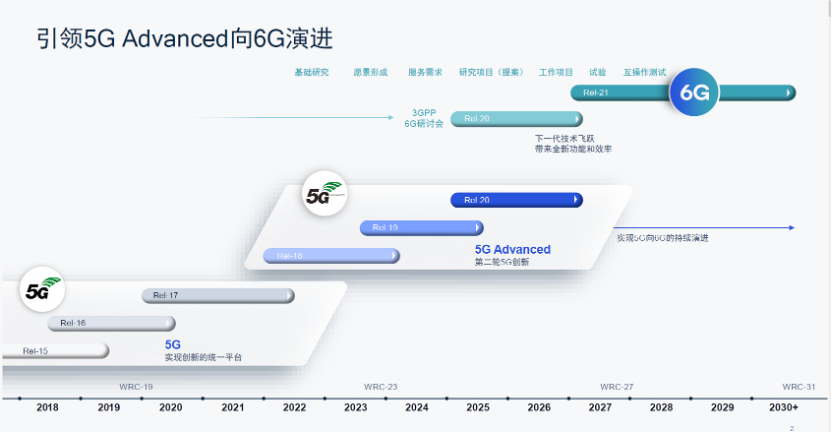Pick the Rel-16 release bar

pos(111,323)
